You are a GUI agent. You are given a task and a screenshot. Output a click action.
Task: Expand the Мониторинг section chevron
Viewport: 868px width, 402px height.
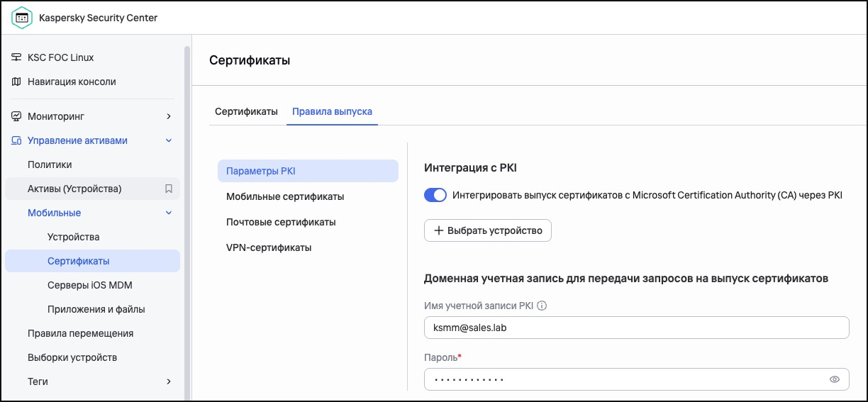169,116
